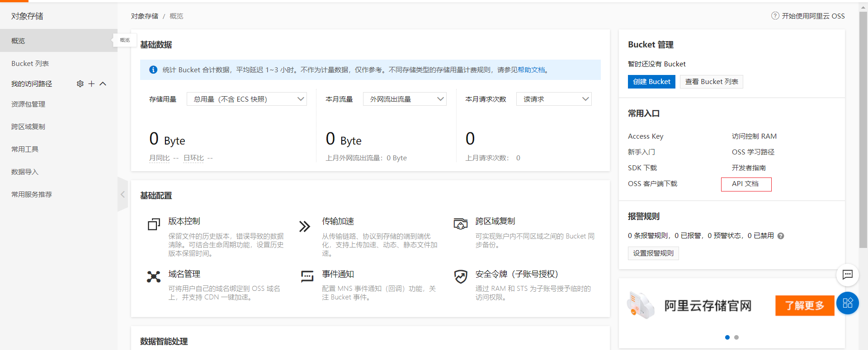The width and height of the screenshot is (868, 350).
Task: Select 概览 in sidebar
Action: [x=59, y=41]
